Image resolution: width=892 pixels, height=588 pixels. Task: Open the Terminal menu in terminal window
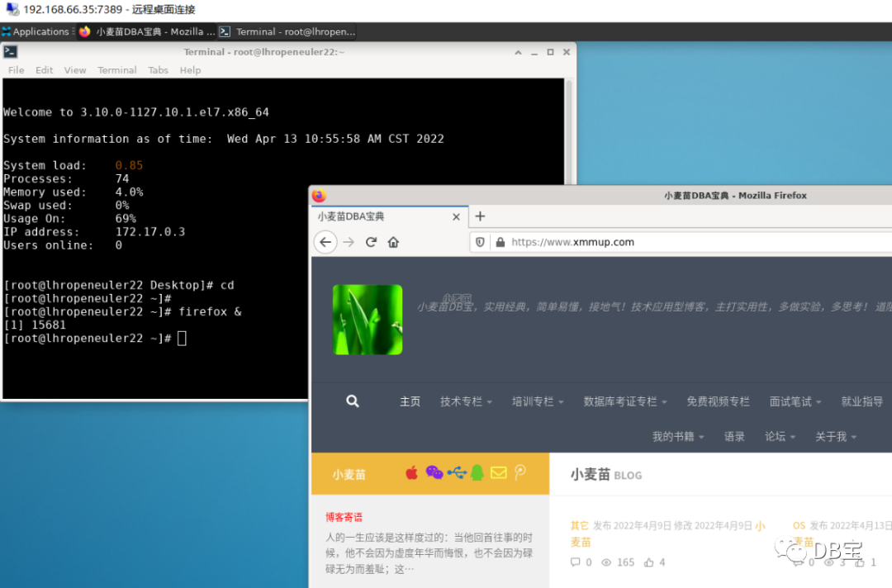(x=116, y=70)
